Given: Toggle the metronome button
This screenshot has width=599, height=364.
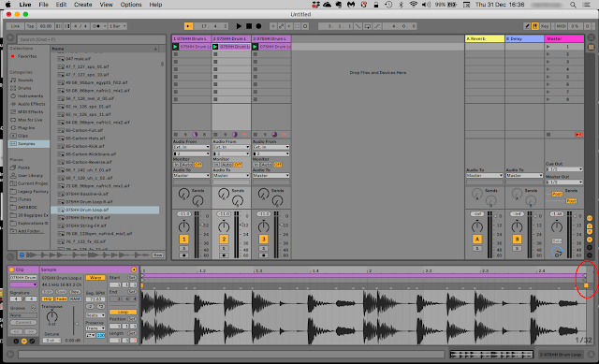Looking at the screenshot, I should pos(96,26).
